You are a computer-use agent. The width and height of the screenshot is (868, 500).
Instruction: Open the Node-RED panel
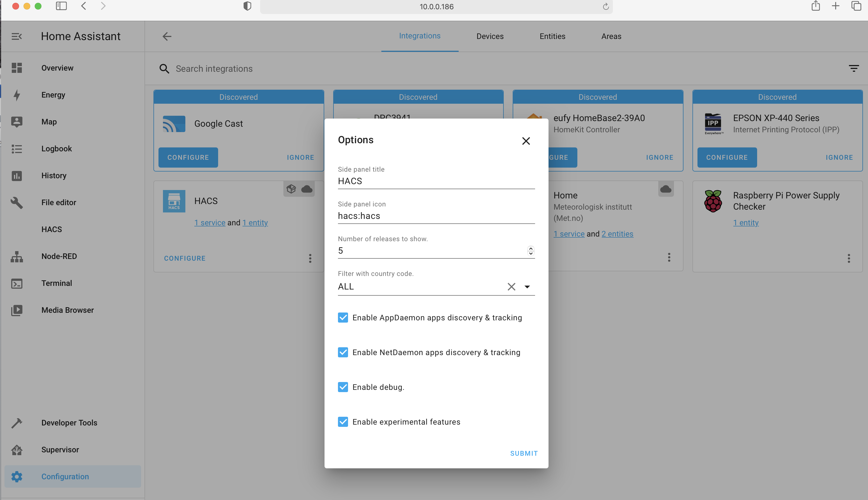(59, 256)
